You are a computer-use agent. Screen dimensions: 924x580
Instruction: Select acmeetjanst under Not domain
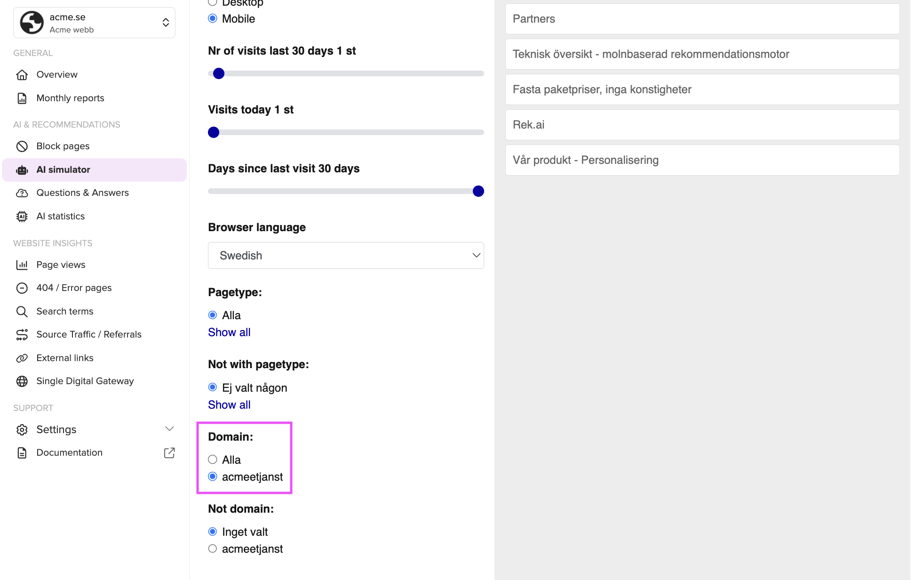pyautogui.click(x=213, y=549)
